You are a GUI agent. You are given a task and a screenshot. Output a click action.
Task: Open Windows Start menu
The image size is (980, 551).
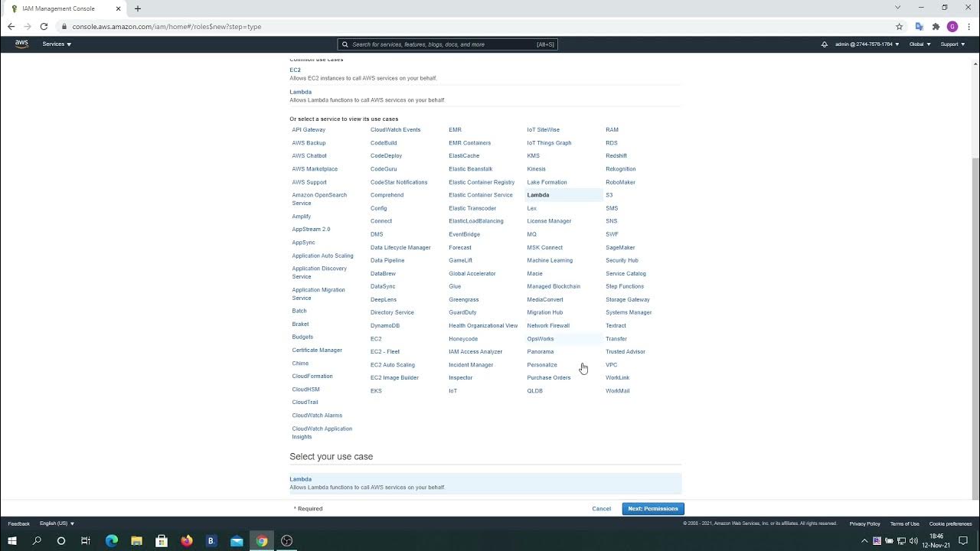12,540
